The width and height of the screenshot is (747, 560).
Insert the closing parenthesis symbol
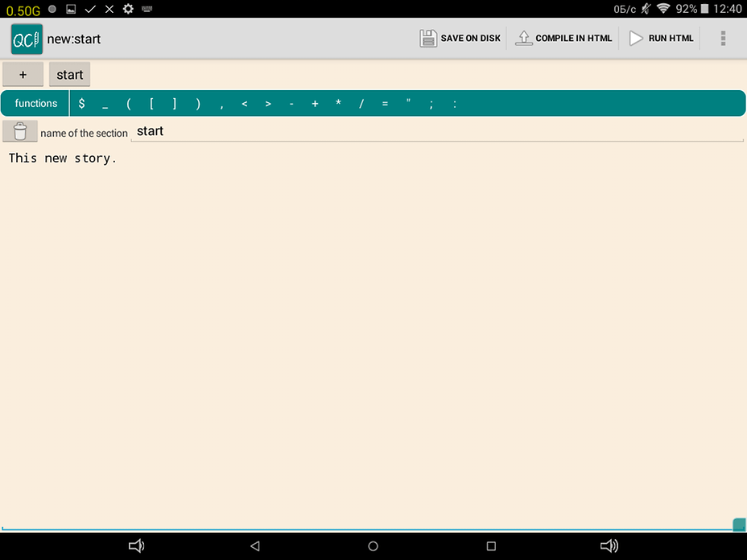point(198,103)
